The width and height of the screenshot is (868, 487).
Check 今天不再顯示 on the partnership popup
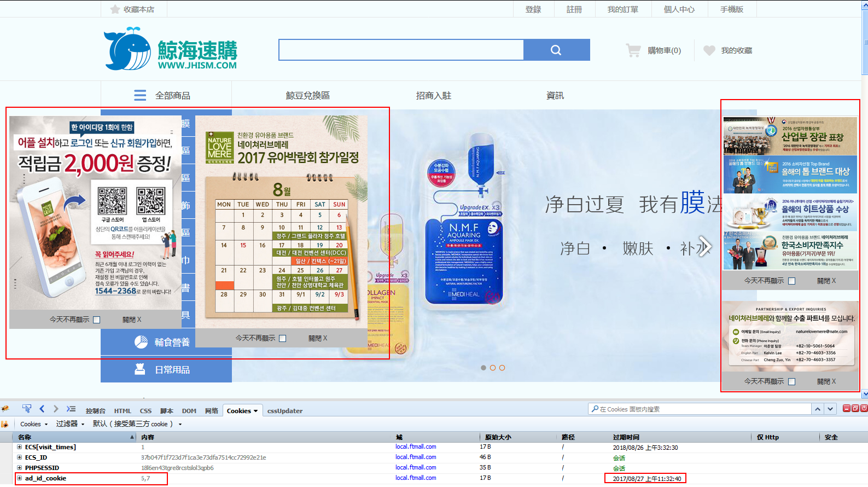click(x=791, y=381)
